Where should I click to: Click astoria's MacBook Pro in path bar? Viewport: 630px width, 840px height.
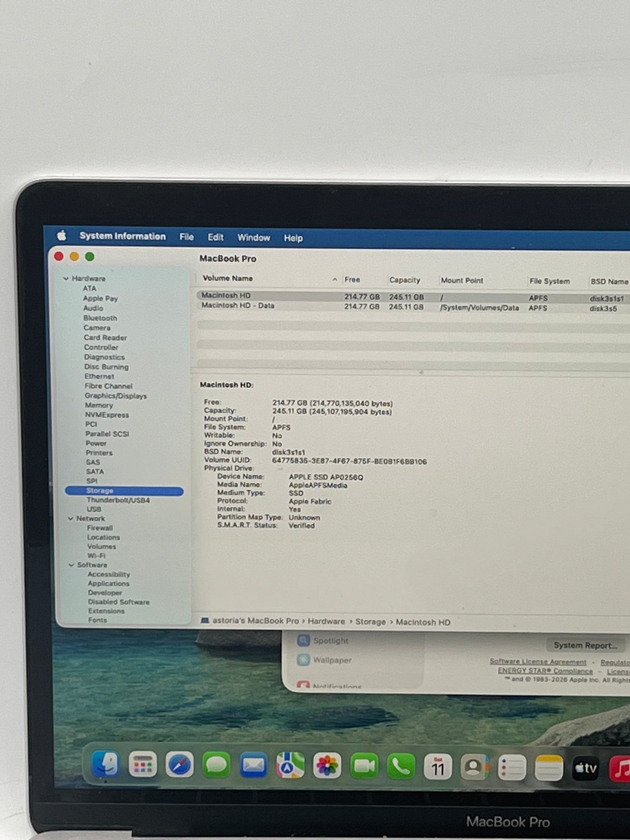coord(255,620)
